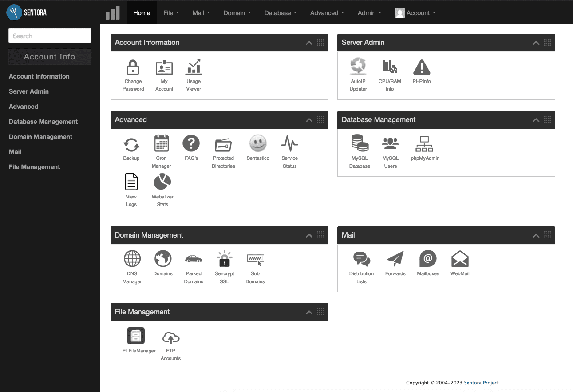Open the DNS Manager icon
Screen dimensions: 573x392
tap(132, 259)
